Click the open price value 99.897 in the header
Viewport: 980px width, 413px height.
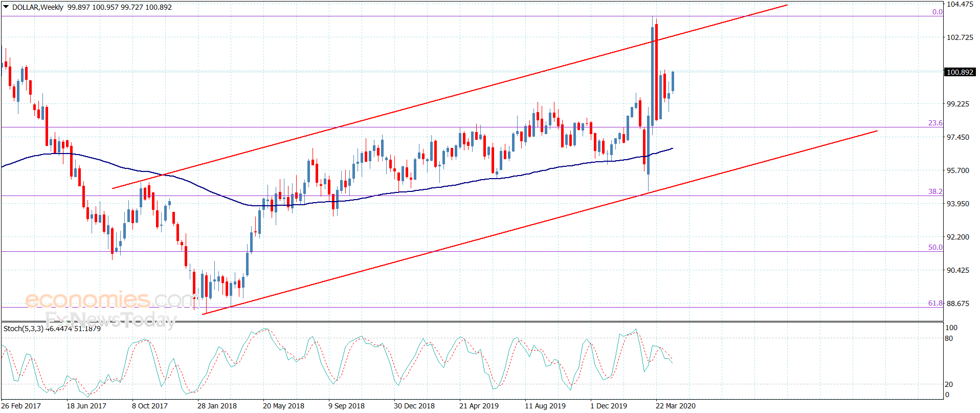point(79,7)
